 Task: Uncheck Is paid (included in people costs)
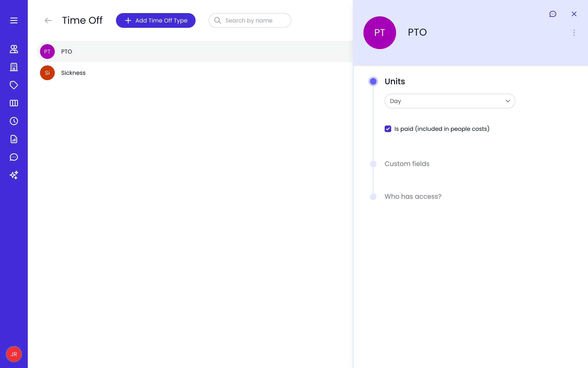(388, 129)
